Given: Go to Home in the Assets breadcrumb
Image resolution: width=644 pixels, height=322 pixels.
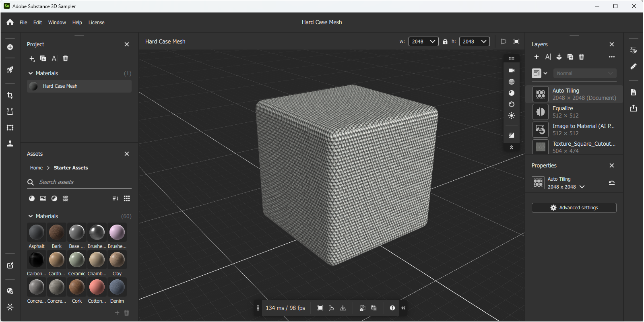Looking at the screenshot, I should (x=36, y=168).
